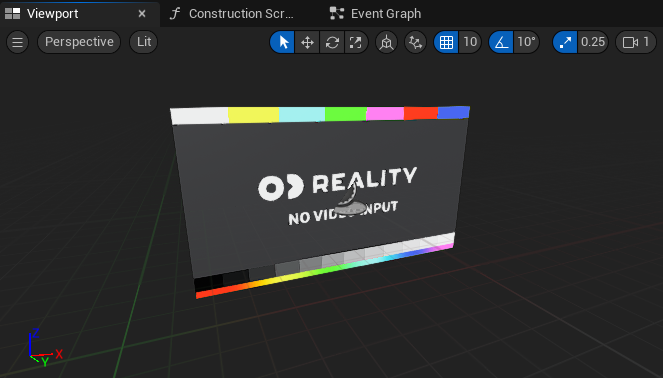Open rotation snap 10° value dropdown
The width and height of the screenshot is (663, 378).
526,42
